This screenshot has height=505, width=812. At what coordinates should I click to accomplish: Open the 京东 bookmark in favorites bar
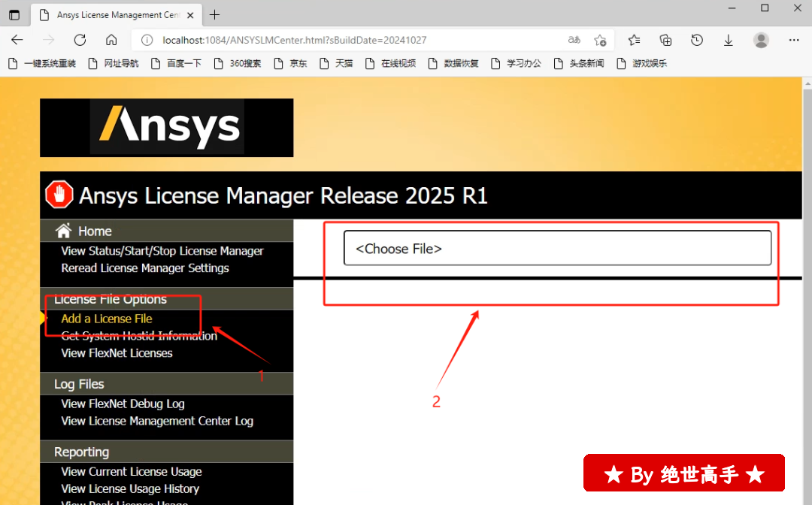point(292,63)
